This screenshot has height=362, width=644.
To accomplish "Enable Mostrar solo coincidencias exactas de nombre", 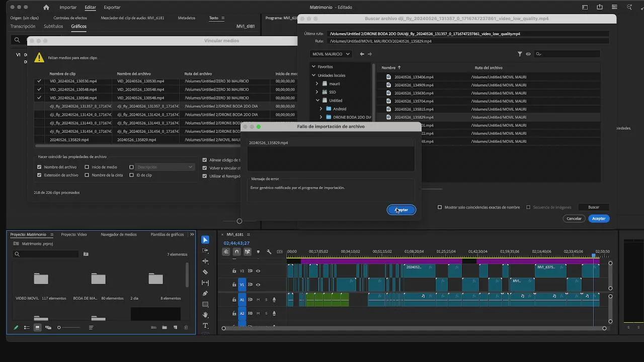I will click(440, 207).
